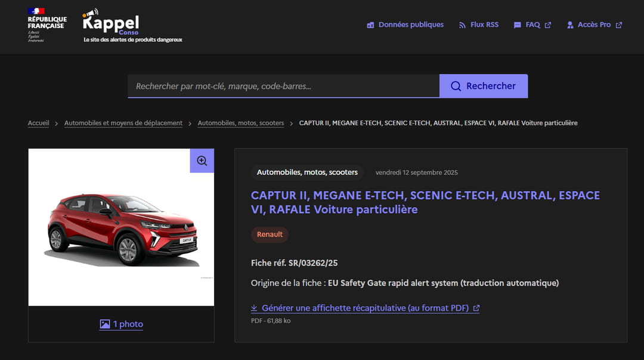Click external-link icon after PDF poster link

pos(476,309)
